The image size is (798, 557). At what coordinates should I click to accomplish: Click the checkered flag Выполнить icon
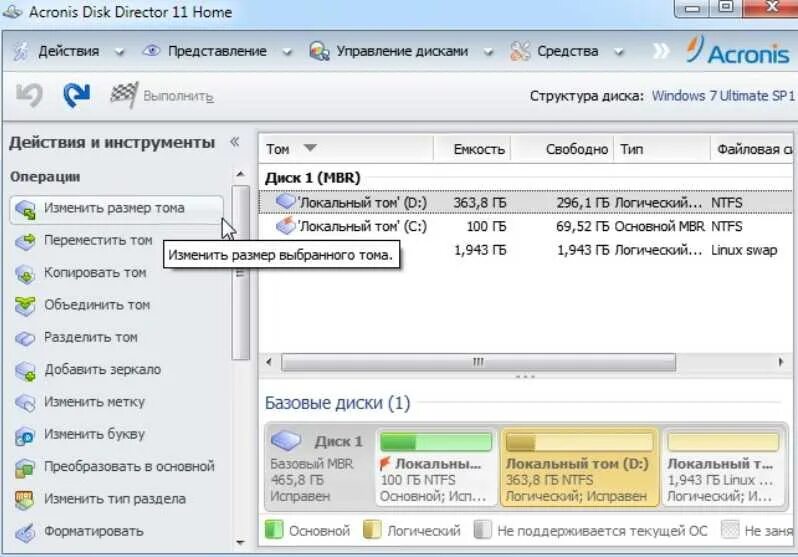(x=124, y=95)
